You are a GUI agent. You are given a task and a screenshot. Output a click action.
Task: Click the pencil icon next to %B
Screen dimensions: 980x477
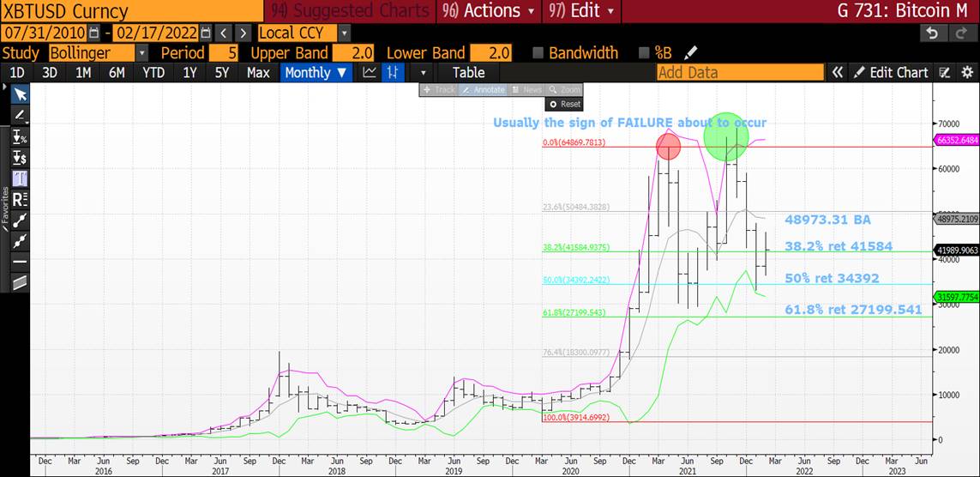click(x=690, y=52)
